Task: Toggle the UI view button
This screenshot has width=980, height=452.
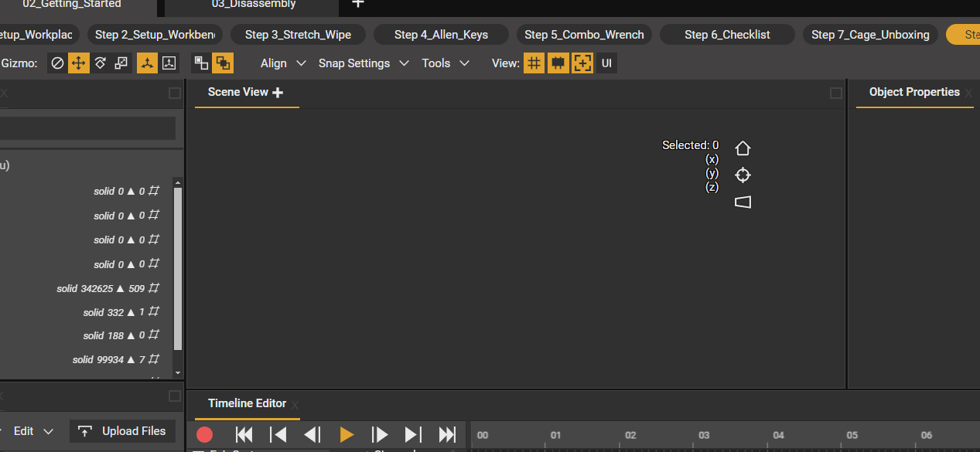Action: pyautogui.click(x=606, y=63)
